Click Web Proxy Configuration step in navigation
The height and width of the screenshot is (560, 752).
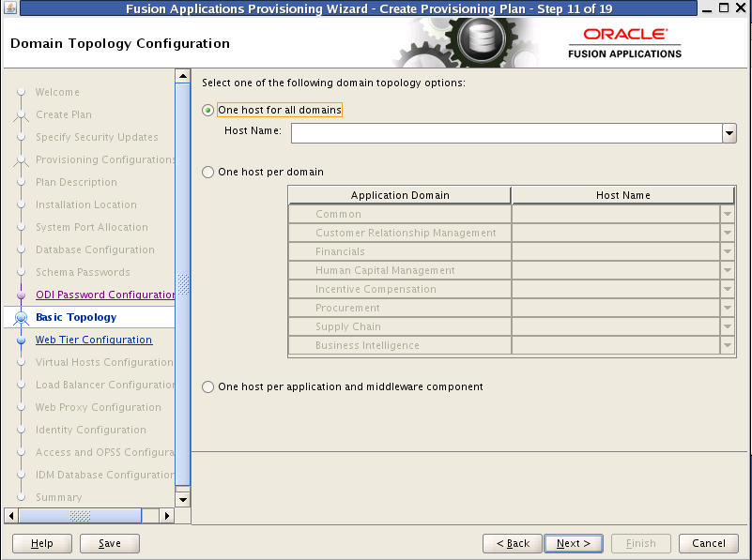[x=99, y=407]
